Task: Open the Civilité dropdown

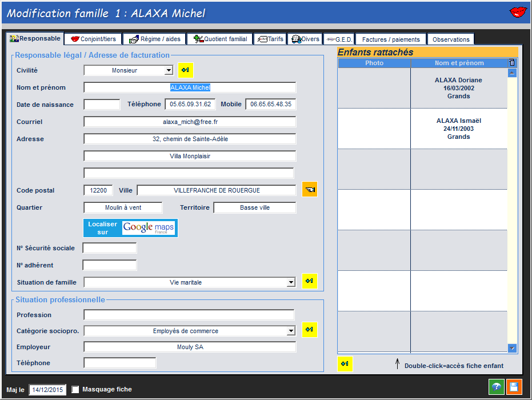Action: (168, 70)
